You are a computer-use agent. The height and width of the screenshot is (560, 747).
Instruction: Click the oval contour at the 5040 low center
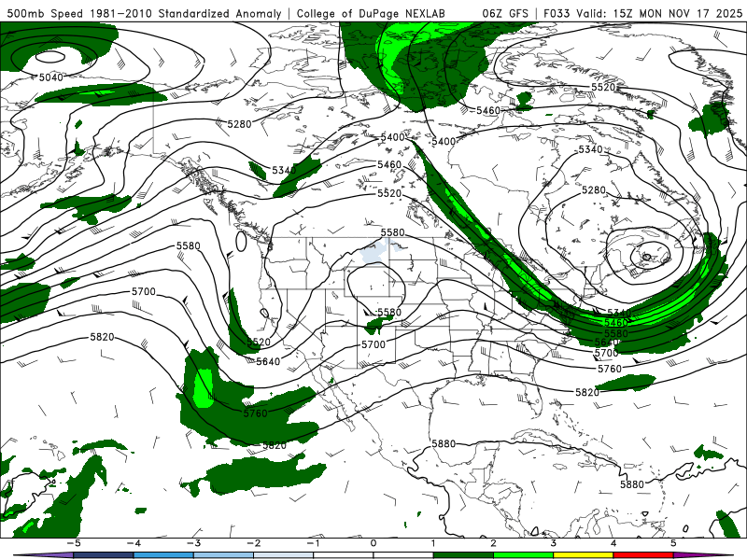[50, 57]
